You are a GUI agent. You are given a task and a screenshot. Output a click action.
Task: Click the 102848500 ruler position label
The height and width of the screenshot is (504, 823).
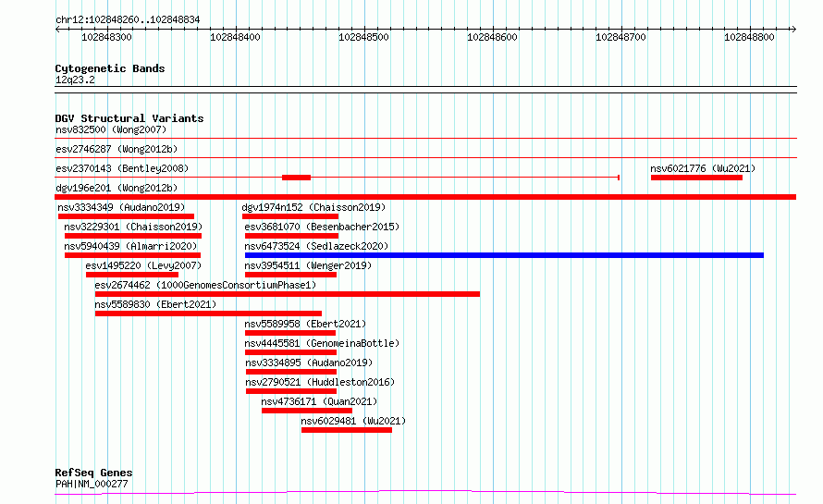[363, 37]
